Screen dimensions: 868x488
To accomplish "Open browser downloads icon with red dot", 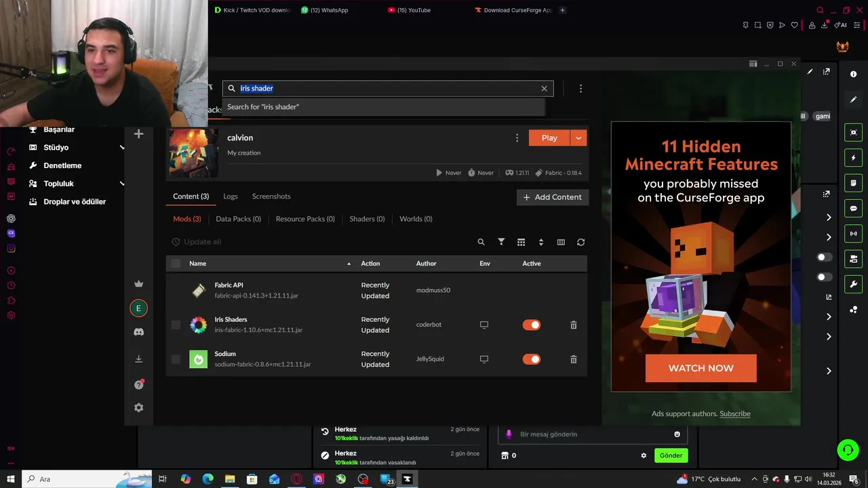I will pos(825,25).
